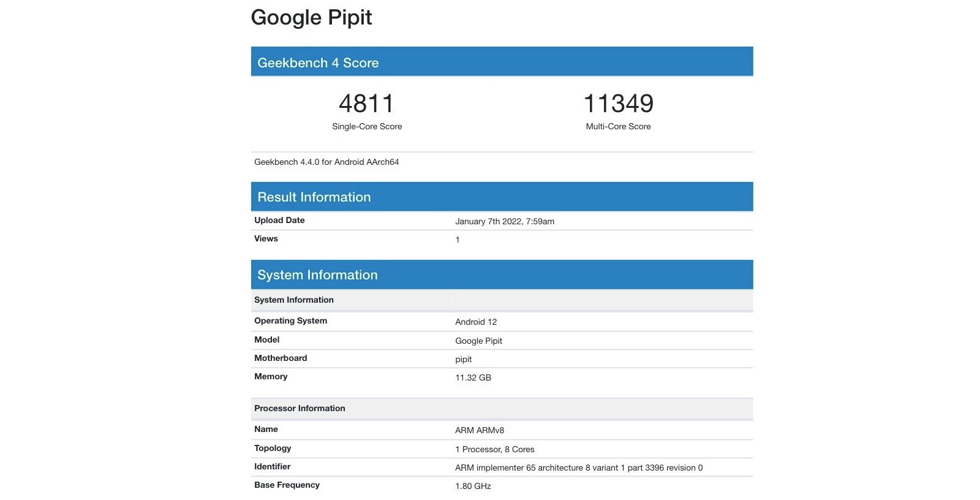Click the 'Multi-Core Score' label

[x=619, y=126]
